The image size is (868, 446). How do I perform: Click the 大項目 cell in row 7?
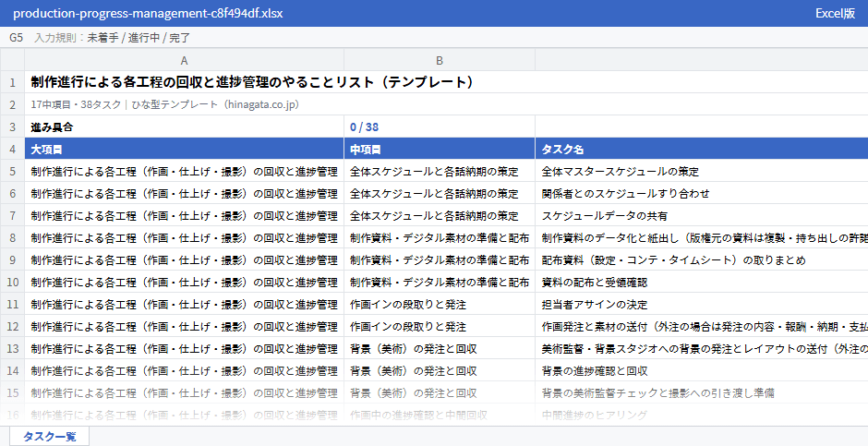click(x=185, y=216)
